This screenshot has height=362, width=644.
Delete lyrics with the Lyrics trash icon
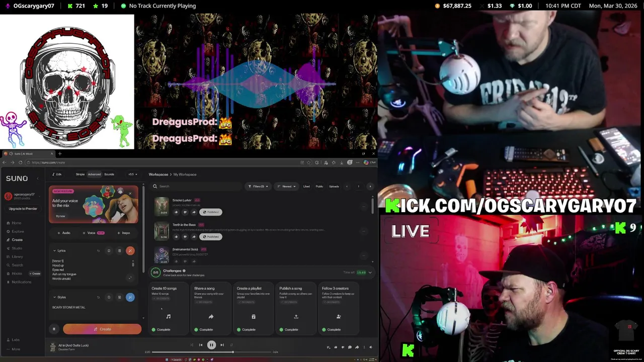click(119, 250)
